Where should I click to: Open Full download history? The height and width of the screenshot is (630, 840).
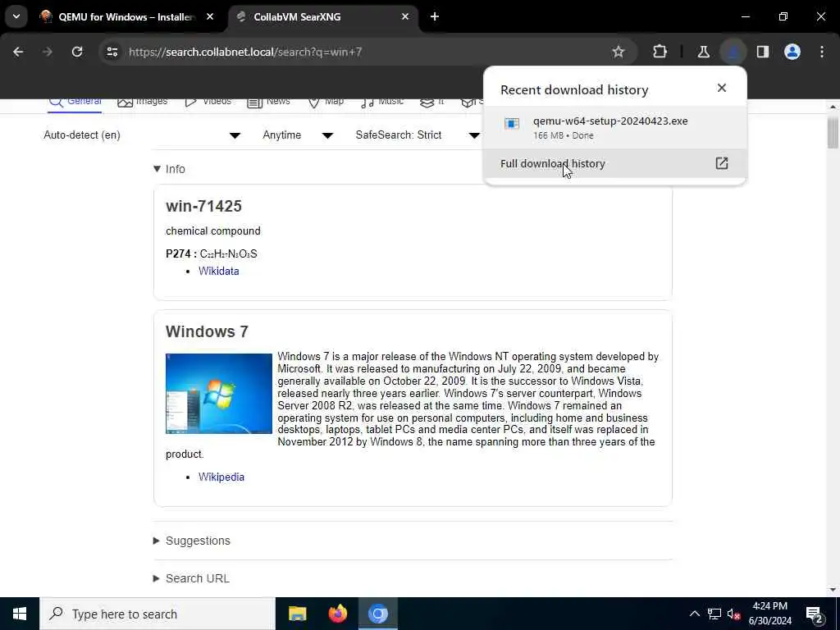615,163
